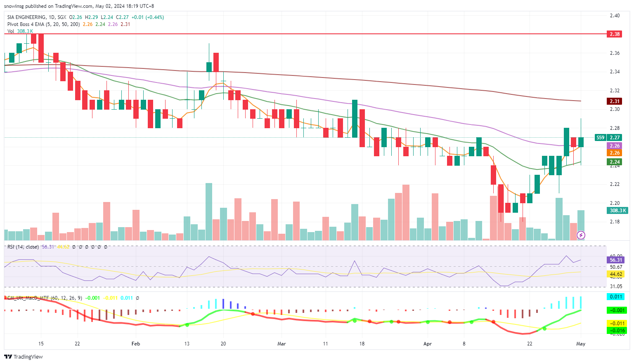
Task: Click the purple 2.26 axis label
Action: [615, 146]
